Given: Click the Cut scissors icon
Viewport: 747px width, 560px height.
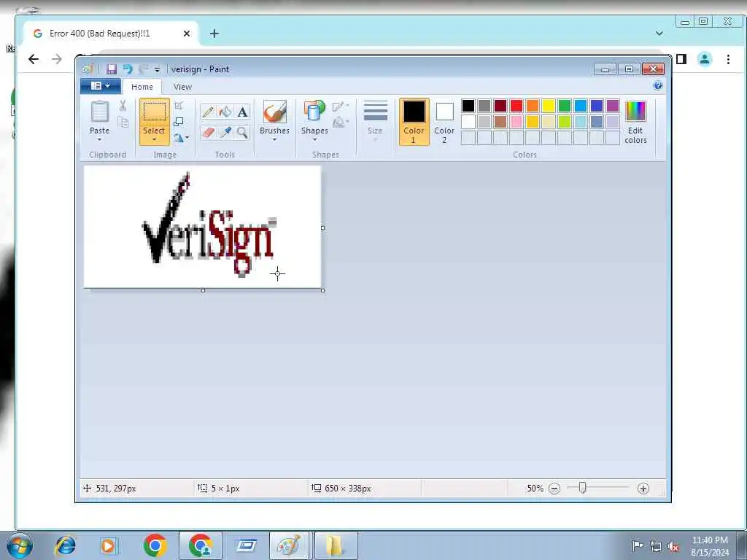Looking at the screenshot, I should coord(123,106).
